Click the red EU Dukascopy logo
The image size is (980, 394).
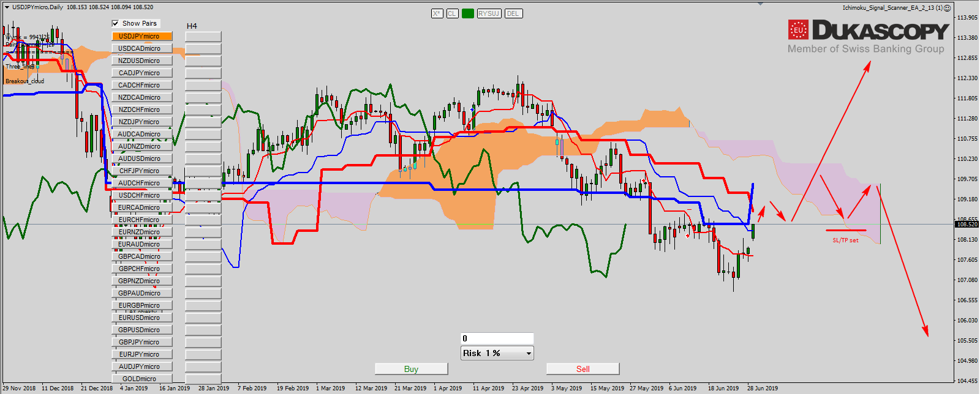[x=798, y=29]
